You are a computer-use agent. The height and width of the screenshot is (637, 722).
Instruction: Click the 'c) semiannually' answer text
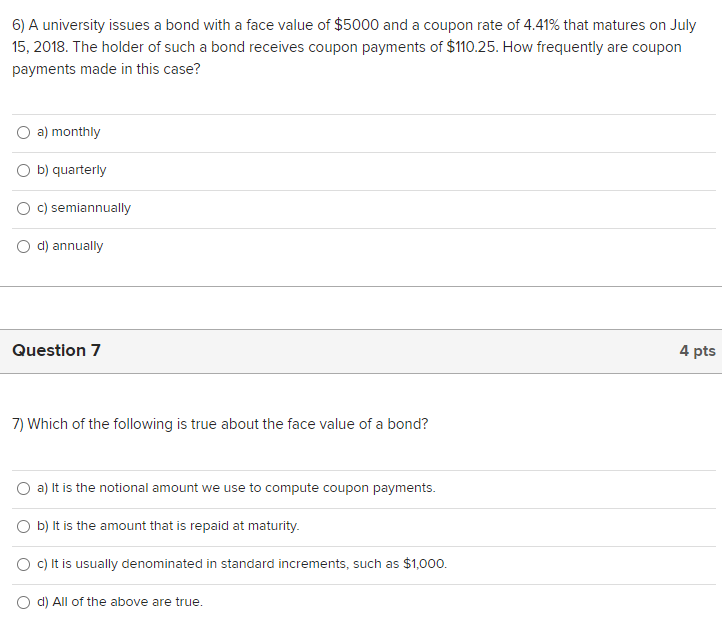click(84, 208)
